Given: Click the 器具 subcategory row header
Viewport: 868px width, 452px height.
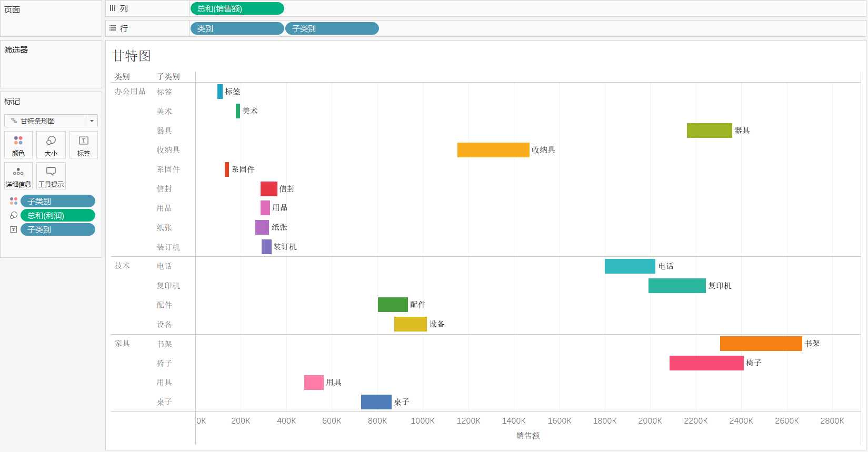Looking at the screenshot, I should pyautogui.click(x=164, y=130).
